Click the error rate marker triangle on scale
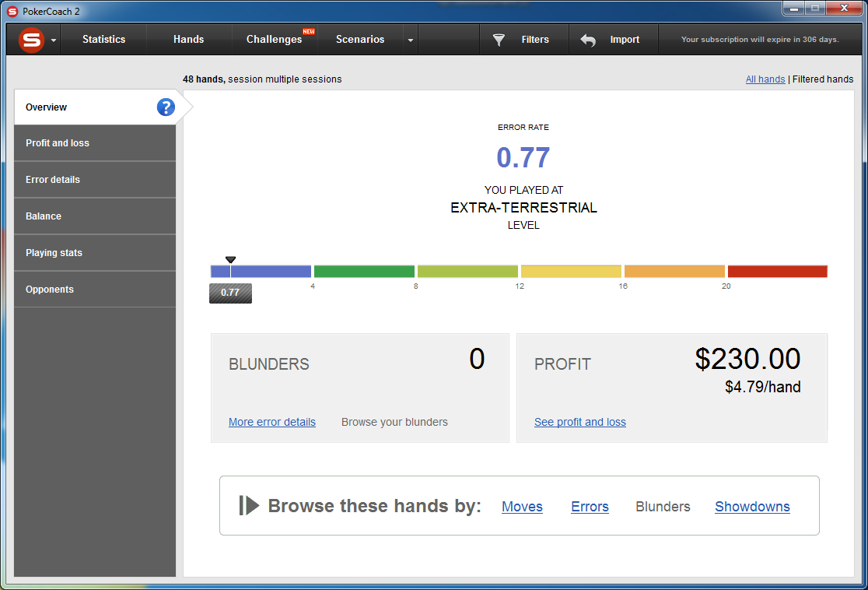Image resolution: width=868 pixels, height=590 pixels. click(231, 259)
